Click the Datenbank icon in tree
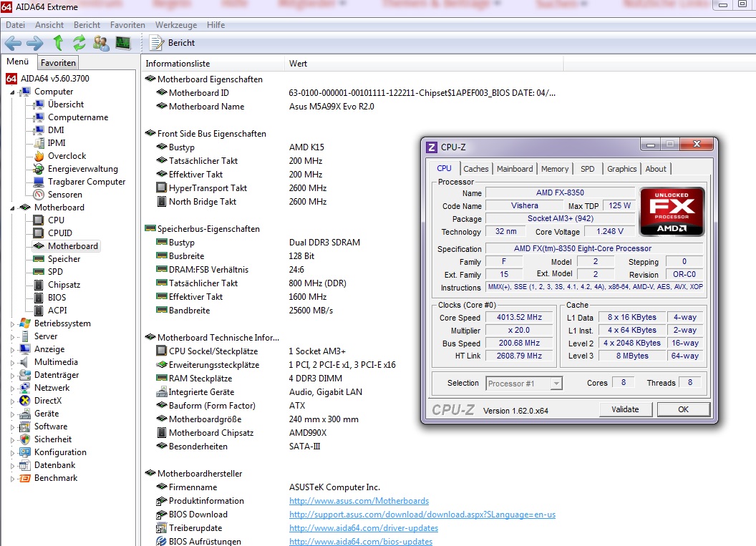The image size is (756, 546). (24, 466)
